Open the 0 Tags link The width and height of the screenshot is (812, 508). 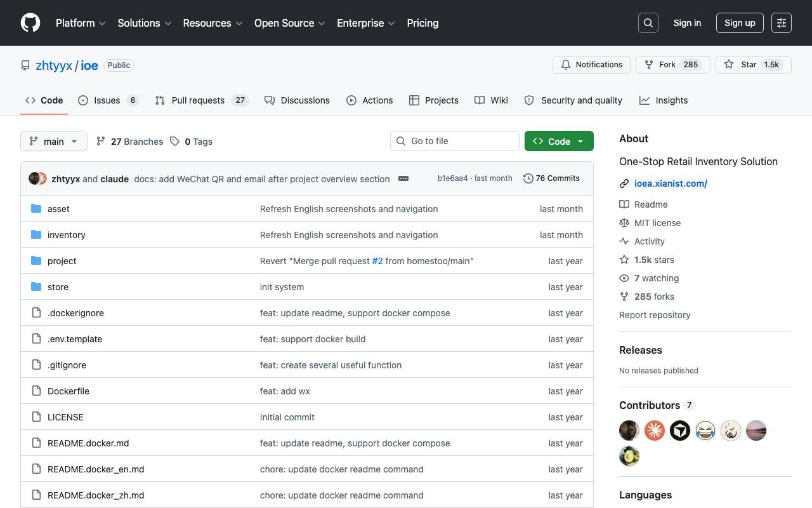pos(191,141)
